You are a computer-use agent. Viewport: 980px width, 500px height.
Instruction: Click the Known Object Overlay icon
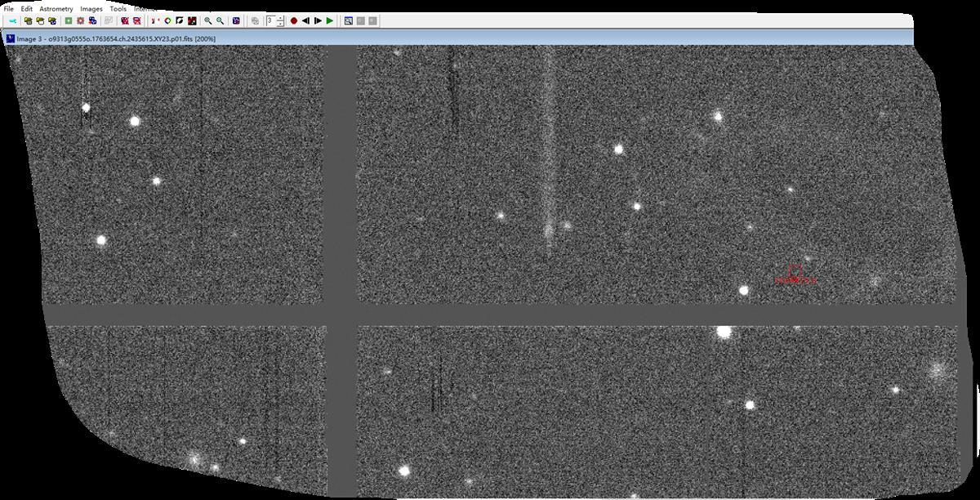[x=167, y=20]
